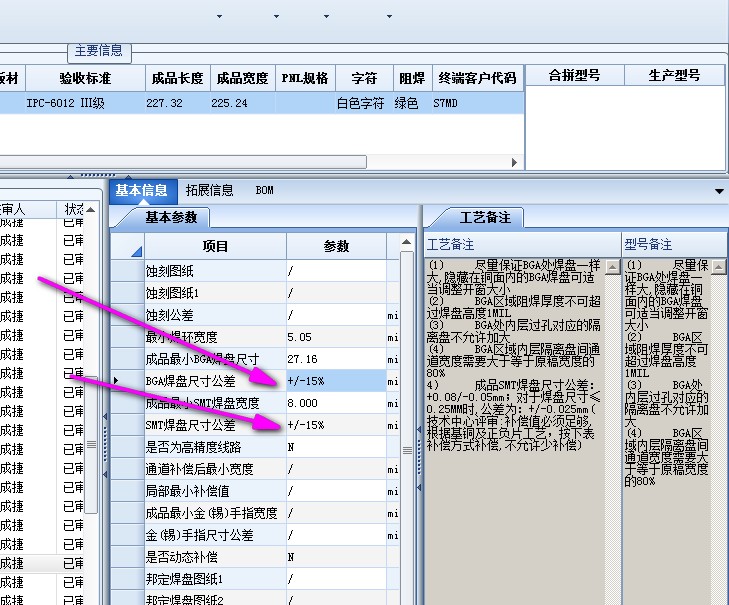Click the 合拼型号 column header
Image resolution: width=729 pixels, height=605 pixels.
coord(575,75)
